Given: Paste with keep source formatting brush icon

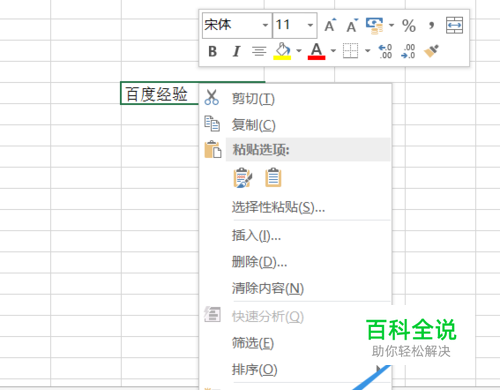Looking at the screenshot, I should tap(243, 178).
